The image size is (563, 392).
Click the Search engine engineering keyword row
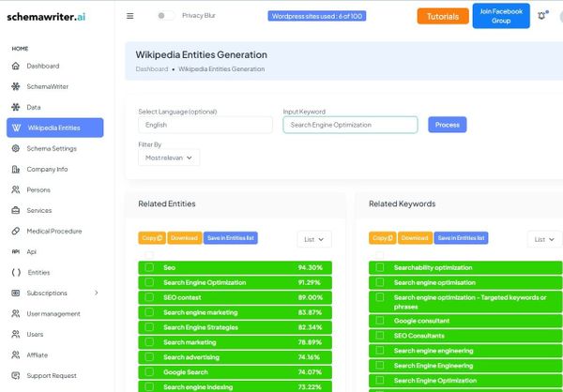coord(465,351)
